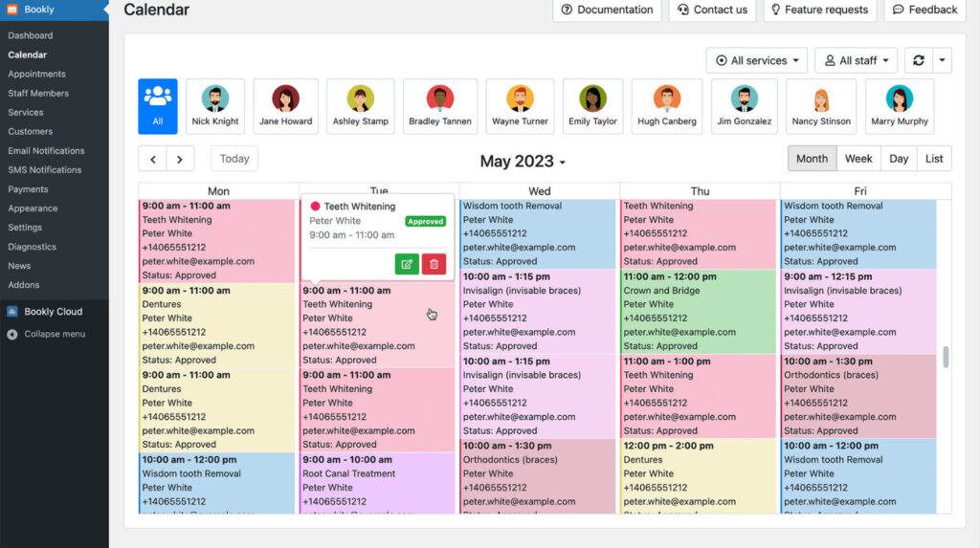
Task: Click the Feedback button
Action: [924, 10]
